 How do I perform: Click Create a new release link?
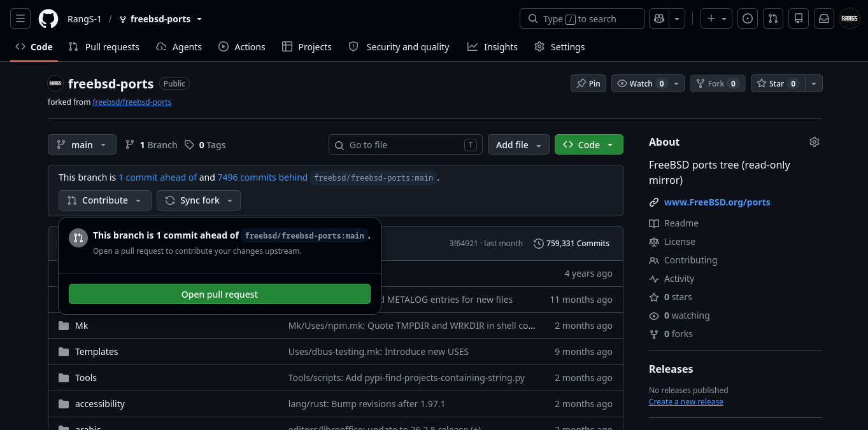(686, 401)
